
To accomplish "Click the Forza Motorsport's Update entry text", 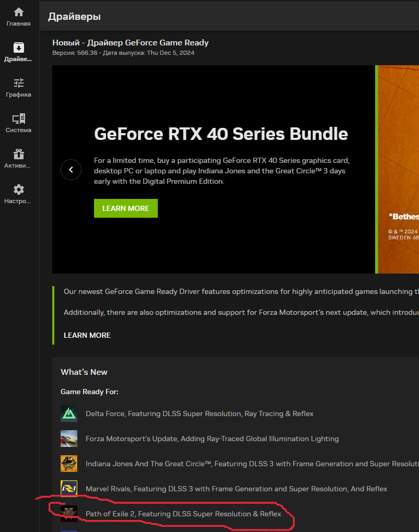I will point(212,439).
